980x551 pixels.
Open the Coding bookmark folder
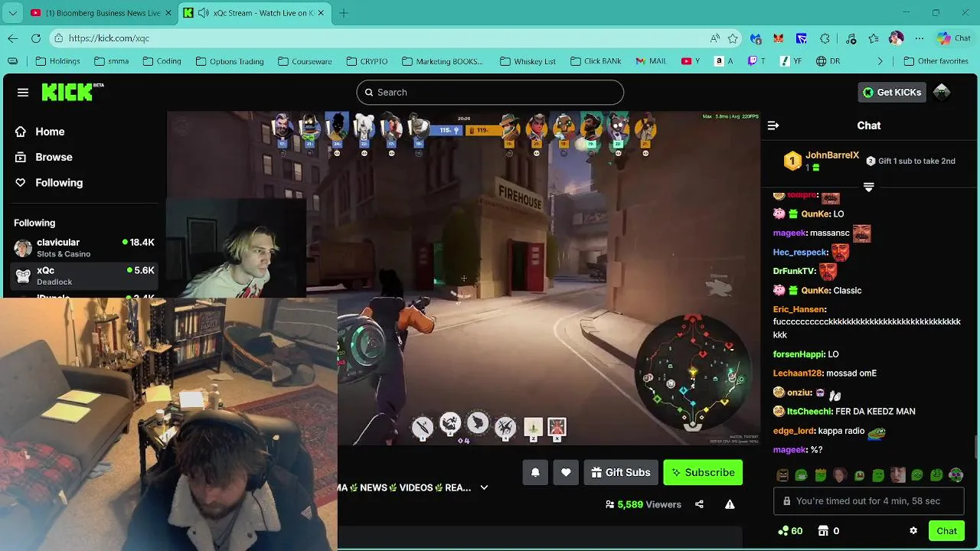[x=161, y=61]
